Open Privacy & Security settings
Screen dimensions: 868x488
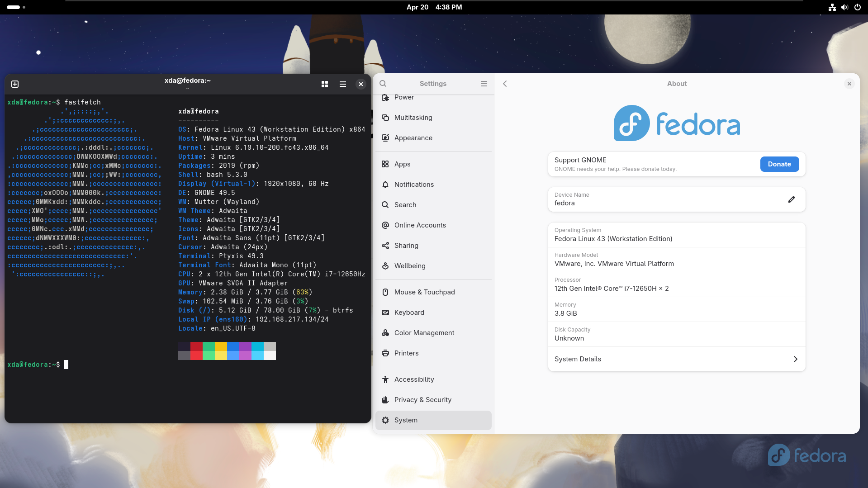click(433, 400)
